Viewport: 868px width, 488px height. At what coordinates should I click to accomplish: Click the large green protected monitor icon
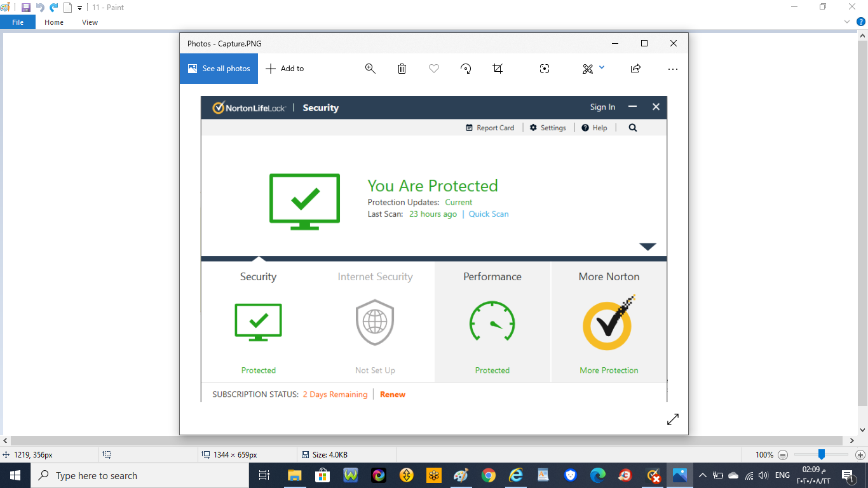pos(305,201)
